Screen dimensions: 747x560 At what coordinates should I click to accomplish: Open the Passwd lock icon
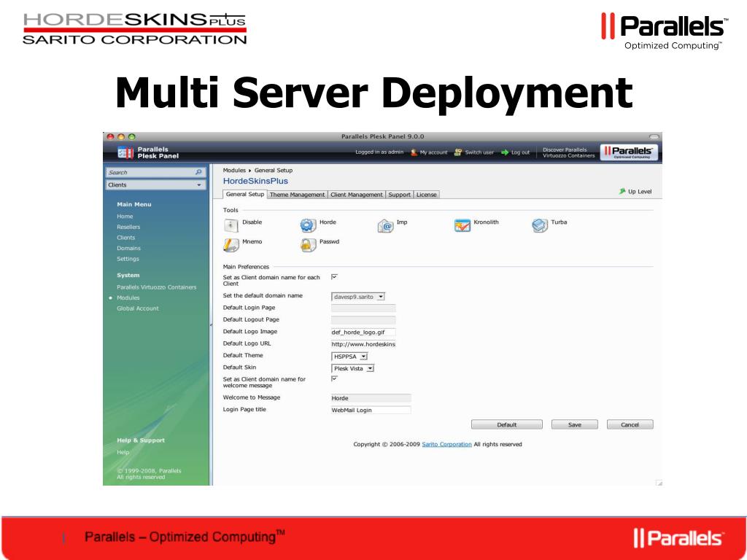click(309, 245)
